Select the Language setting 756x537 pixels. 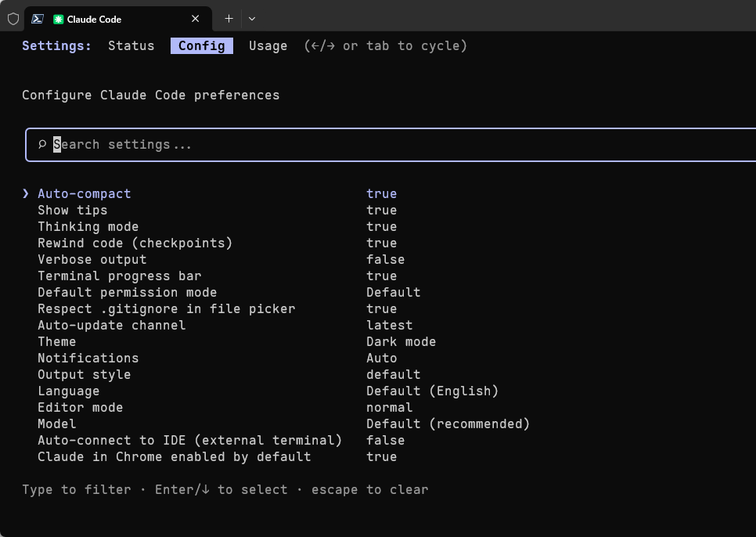click(x=68, y=391)
